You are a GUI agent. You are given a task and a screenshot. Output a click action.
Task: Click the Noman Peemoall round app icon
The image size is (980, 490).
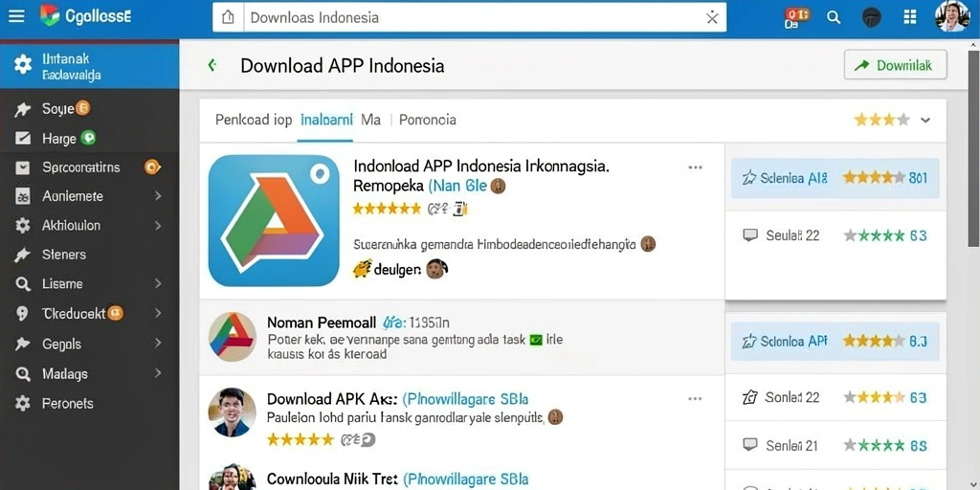coord(232,336)
